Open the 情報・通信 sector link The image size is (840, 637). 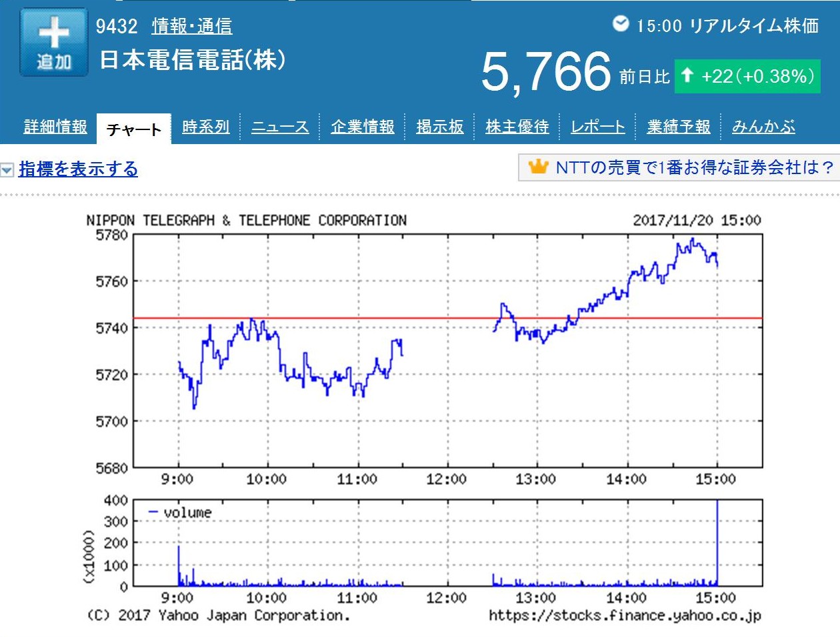[x=192, y=26]
